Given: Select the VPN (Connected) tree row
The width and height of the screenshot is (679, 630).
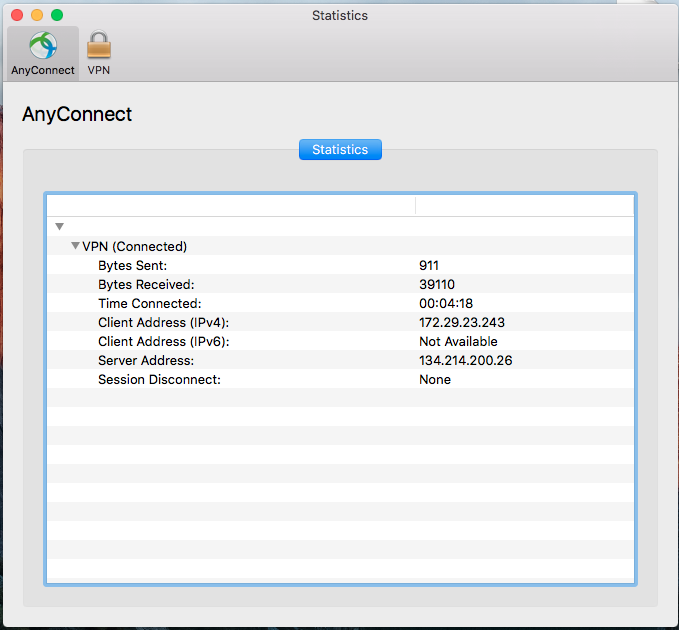Looking at the screenshot, I should [134, 246].
